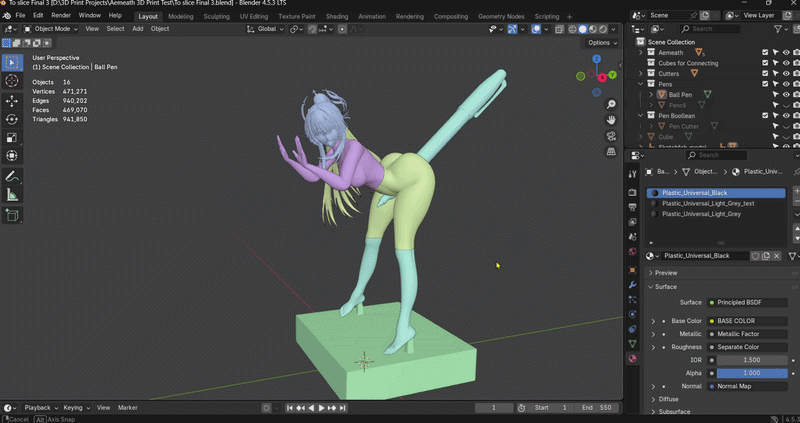Image resolution: width=800 pixels, height=423 pixels.
Task: Adjust the Alpha slider
Action: point(752,373)
